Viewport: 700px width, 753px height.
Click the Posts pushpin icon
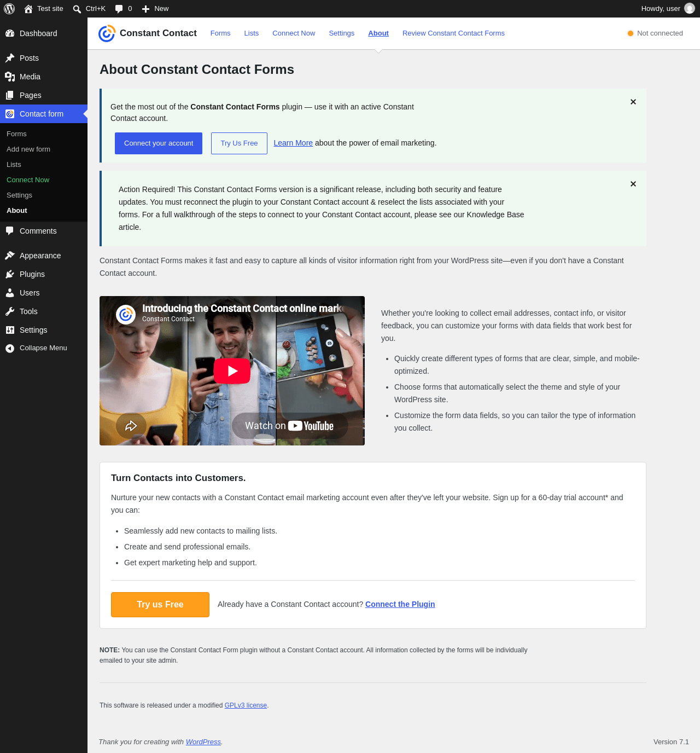point(10,58)
